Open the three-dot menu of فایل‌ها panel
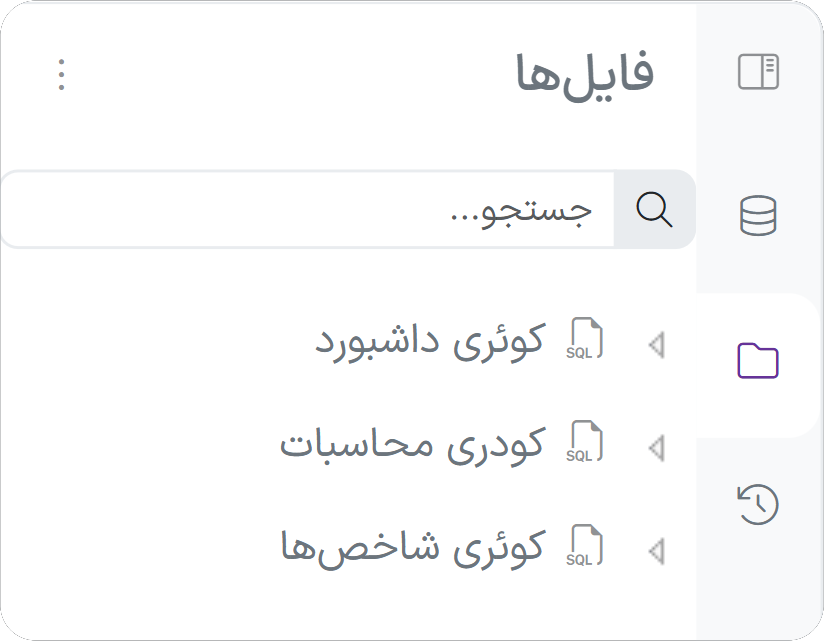Screen dimensions: 824x641 pyautogui.click(x=62, y=75)
